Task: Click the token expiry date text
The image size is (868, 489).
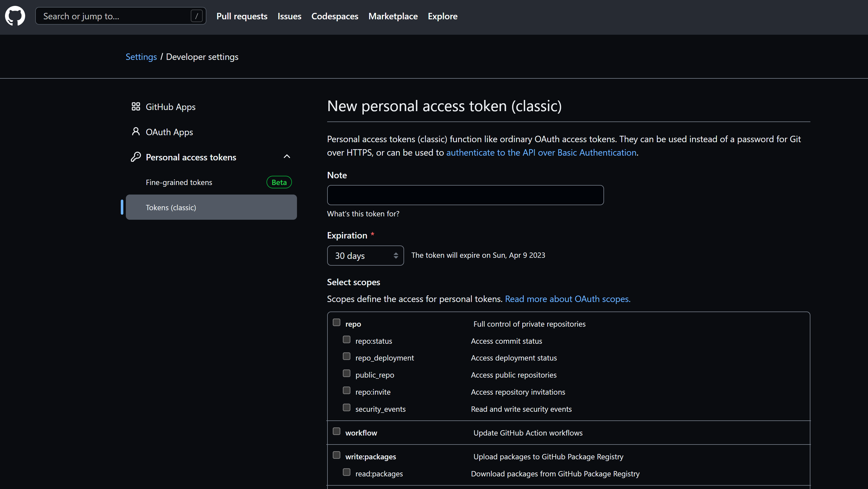Action: pyautogui.click(x=478, y=255)
